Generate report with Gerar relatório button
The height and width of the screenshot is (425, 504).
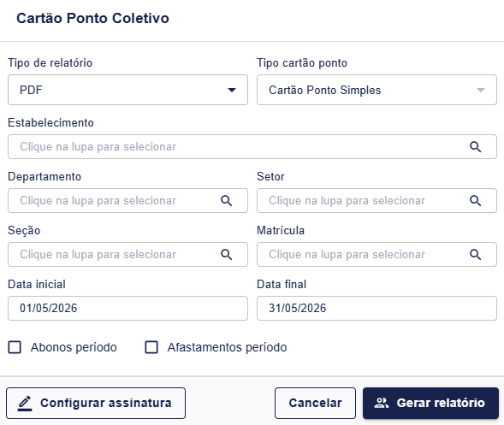tap(430, 403)
